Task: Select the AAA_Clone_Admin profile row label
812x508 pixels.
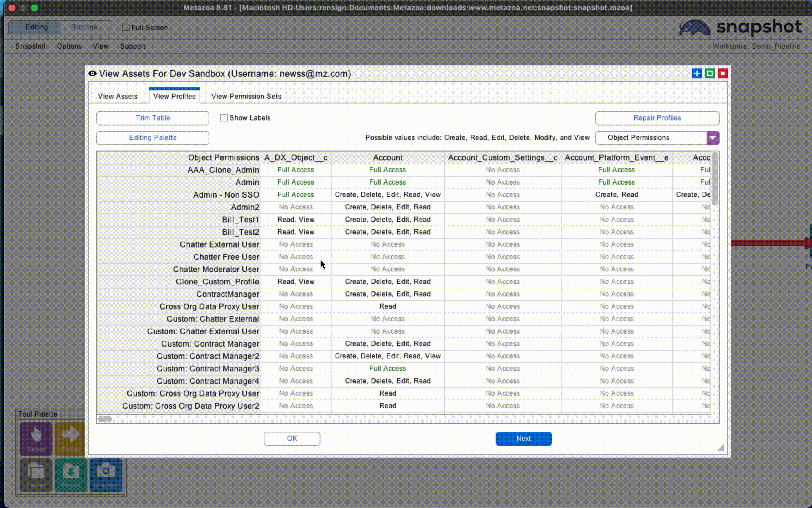Action: click(x=223, y=170)
